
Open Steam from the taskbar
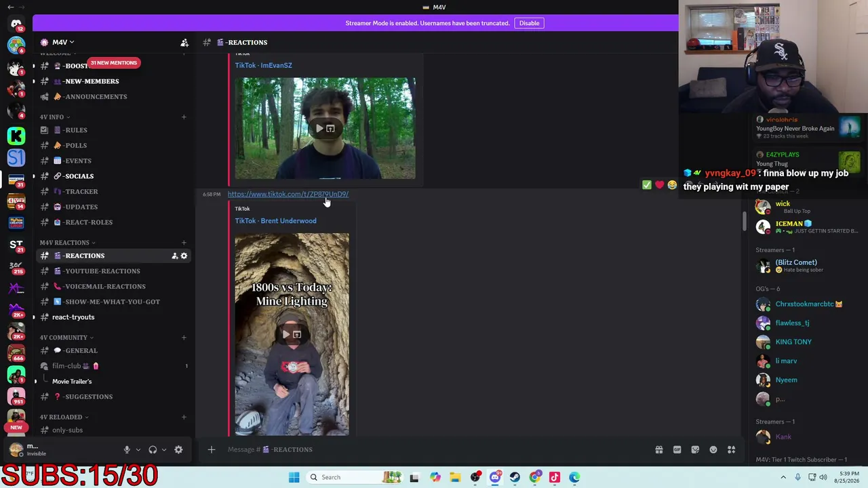[515, 477]
